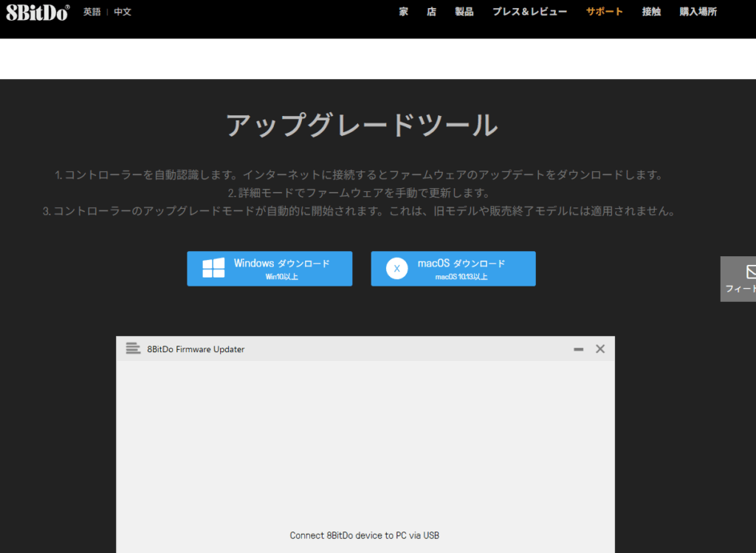
Task: Go to the 購入場所 where-to-buy page
Action: pos(698,12)
